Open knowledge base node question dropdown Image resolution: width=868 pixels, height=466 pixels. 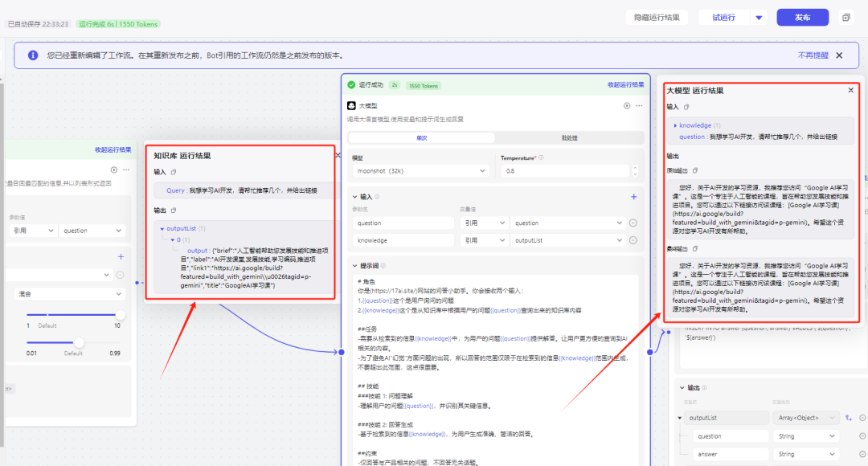92,231
